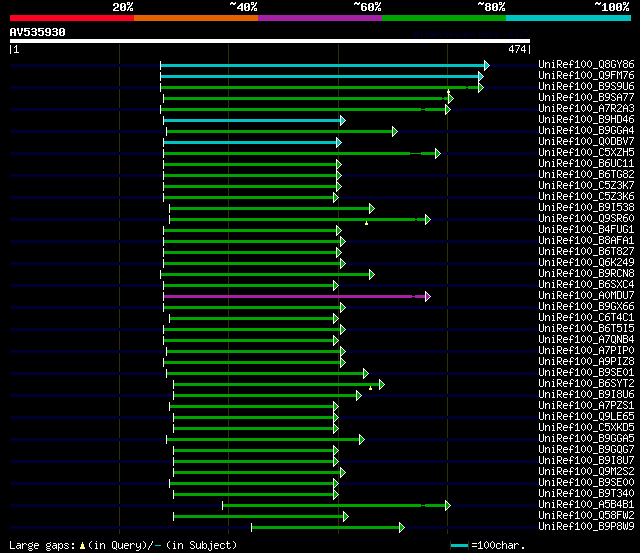Click the UniRef100_B9GGA5 label
The image size is (640, 553).
pyautogui.click(x=586, y=439)
